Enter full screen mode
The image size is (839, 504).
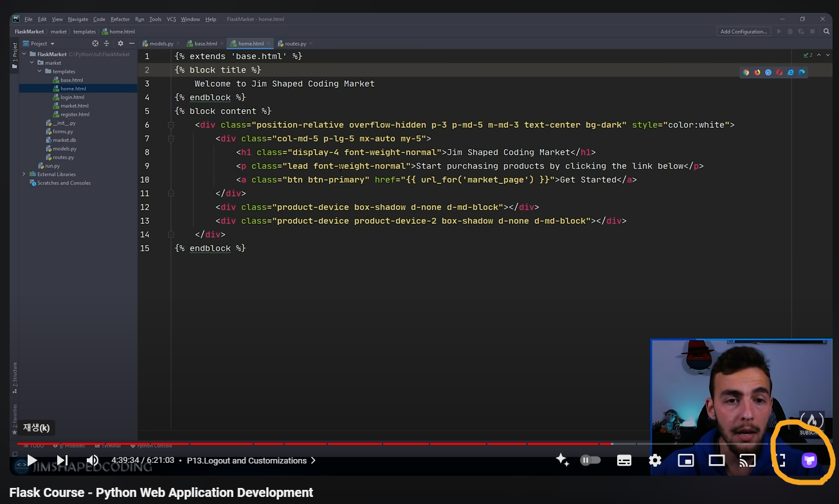coord(779,460)
